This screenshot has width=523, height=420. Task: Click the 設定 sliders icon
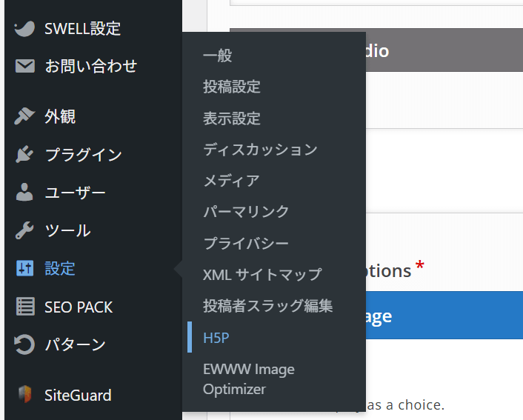(24, 268)
